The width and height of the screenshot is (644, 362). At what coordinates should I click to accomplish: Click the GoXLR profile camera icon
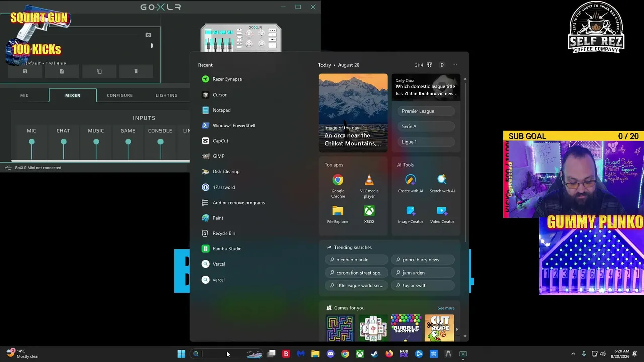(148, 35)
